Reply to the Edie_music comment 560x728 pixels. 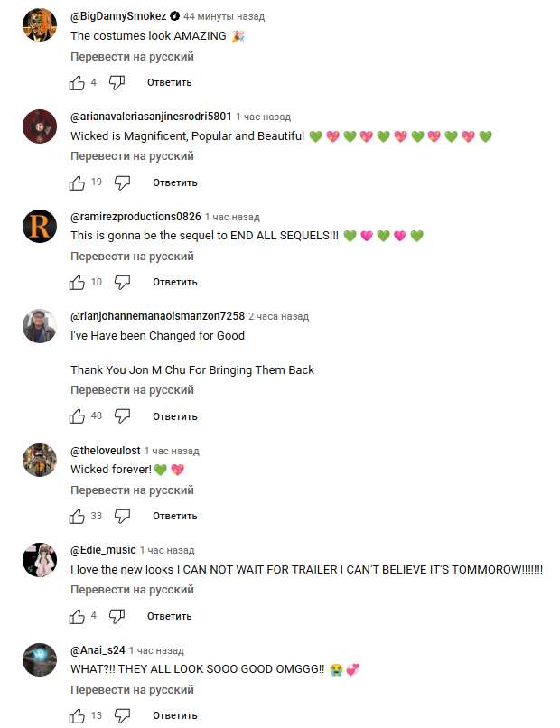click(170, 616)
